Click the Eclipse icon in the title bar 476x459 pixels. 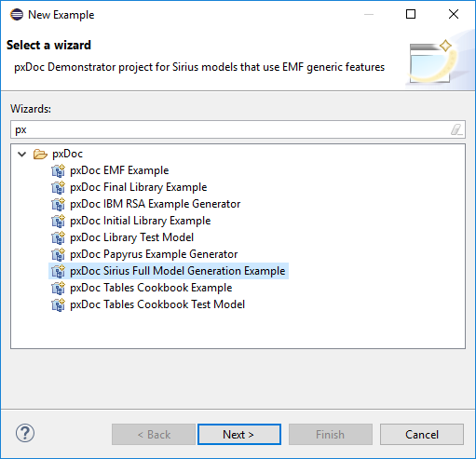tap(17, 14)
